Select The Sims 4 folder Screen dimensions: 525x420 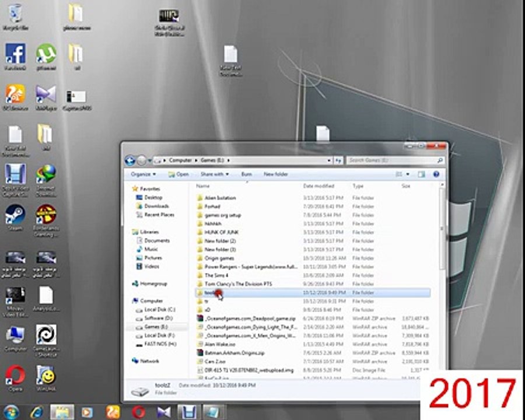213,275
